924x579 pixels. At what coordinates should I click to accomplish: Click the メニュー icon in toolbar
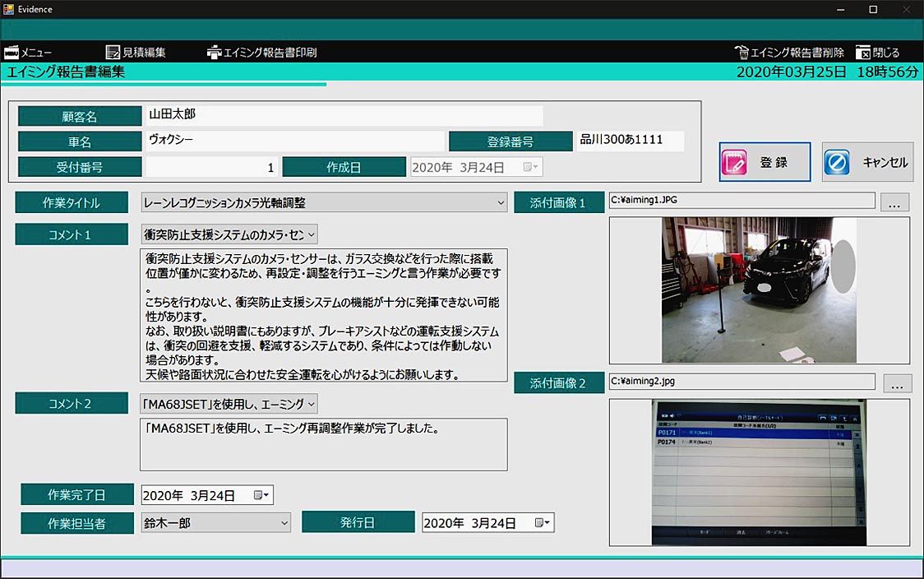(12, 53)
